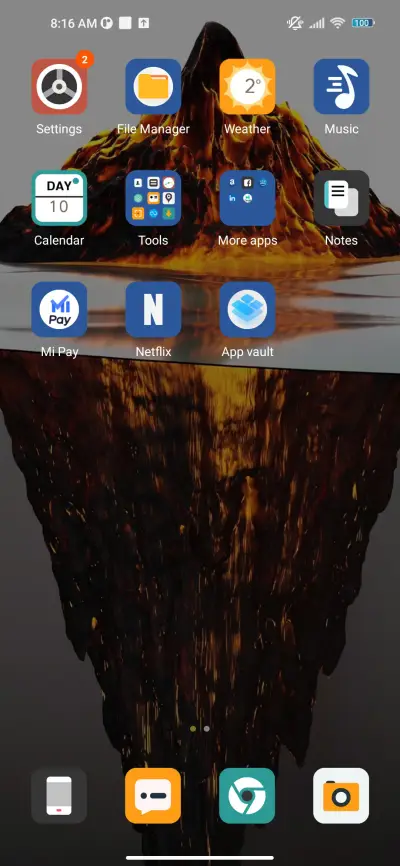Tap the battery indicator in status bar
This screenshot has height=866, width=400.
(x=363, y=23)
